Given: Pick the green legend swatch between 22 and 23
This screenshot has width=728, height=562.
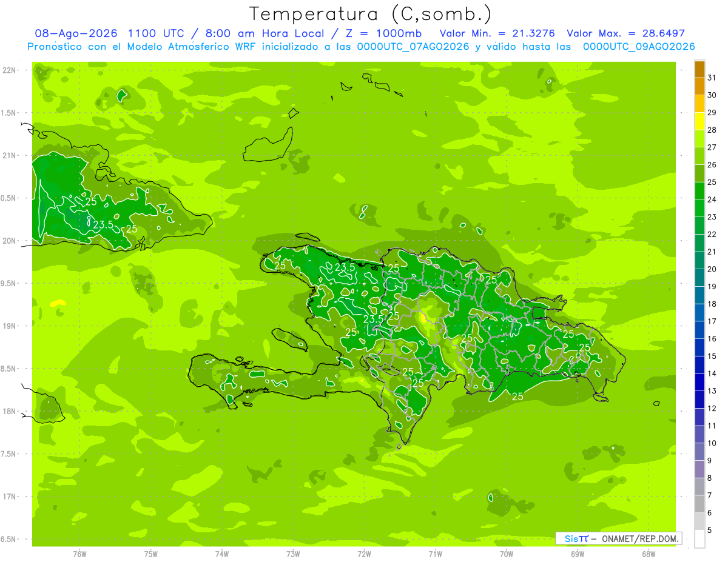Looking at the screenshot, I should coord(699,226).
